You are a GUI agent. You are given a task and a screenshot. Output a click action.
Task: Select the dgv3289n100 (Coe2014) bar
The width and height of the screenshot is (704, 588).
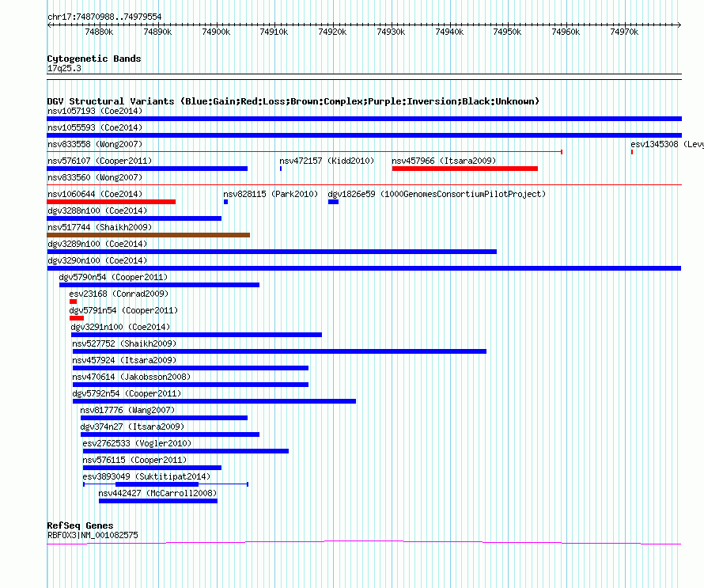click(x=271, y=252)
